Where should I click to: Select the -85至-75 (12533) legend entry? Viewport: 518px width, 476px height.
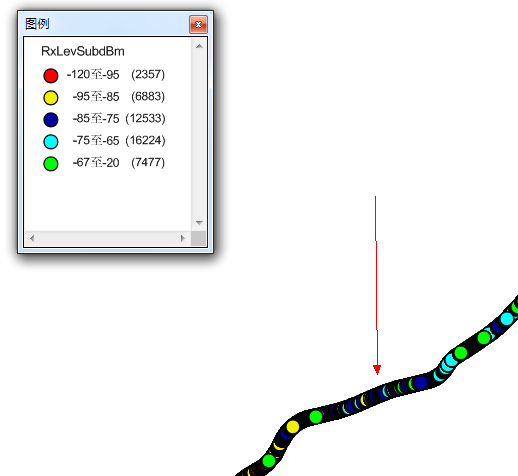click(119, 118)
